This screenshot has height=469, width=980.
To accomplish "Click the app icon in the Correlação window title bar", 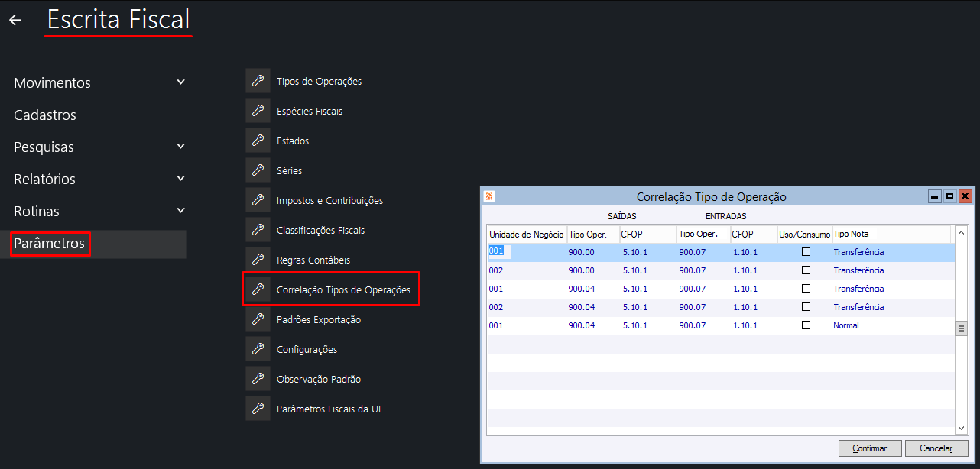I will [489, 196].
